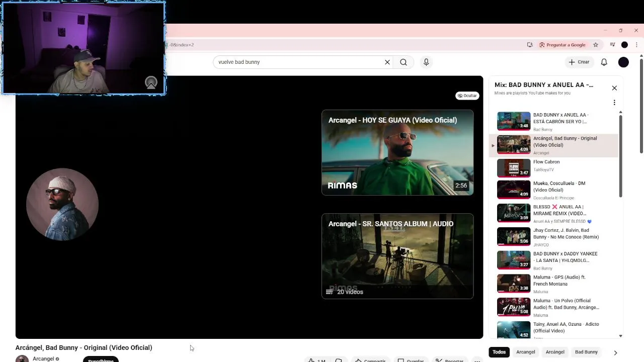Save the video via Guardar
This screenshot has width=644, height=362.
(411, 360)
